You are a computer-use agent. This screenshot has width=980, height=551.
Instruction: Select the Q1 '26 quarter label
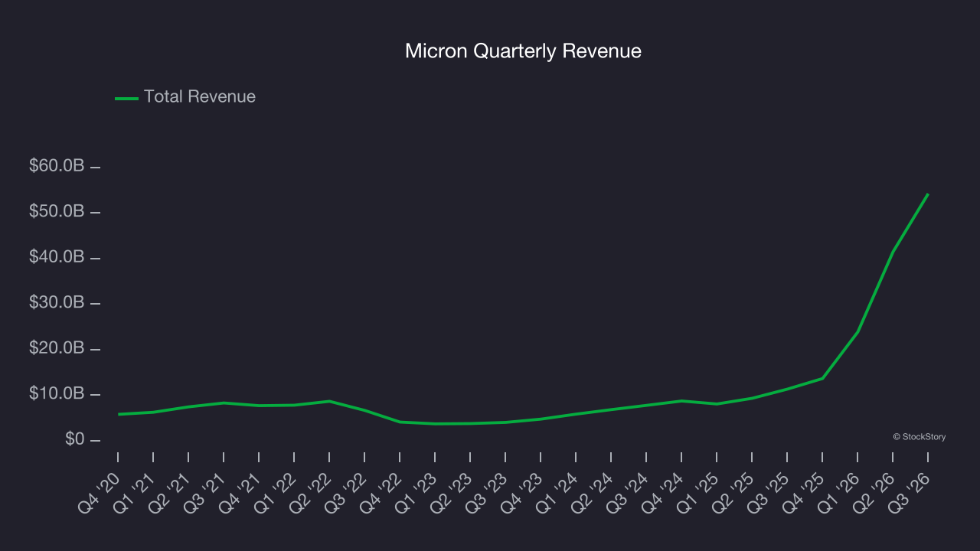point(839,492)
